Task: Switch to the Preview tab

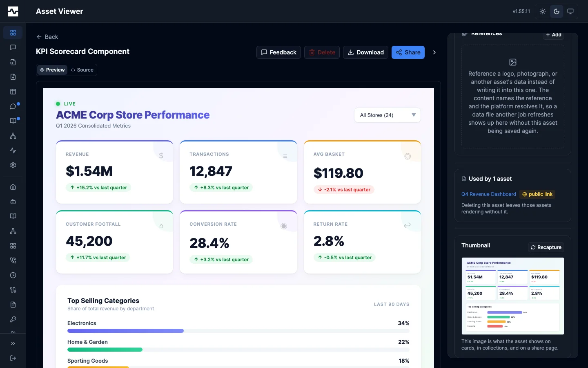Action: [52, 70]
